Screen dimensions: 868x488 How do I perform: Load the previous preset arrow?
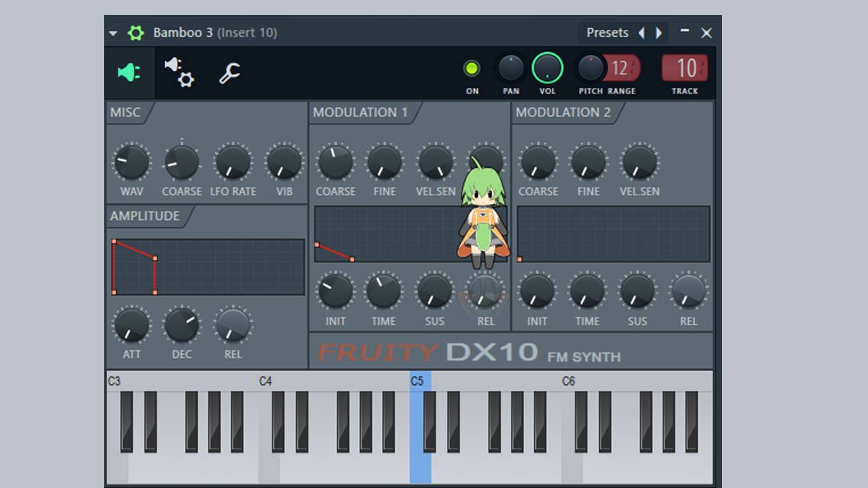641,33
